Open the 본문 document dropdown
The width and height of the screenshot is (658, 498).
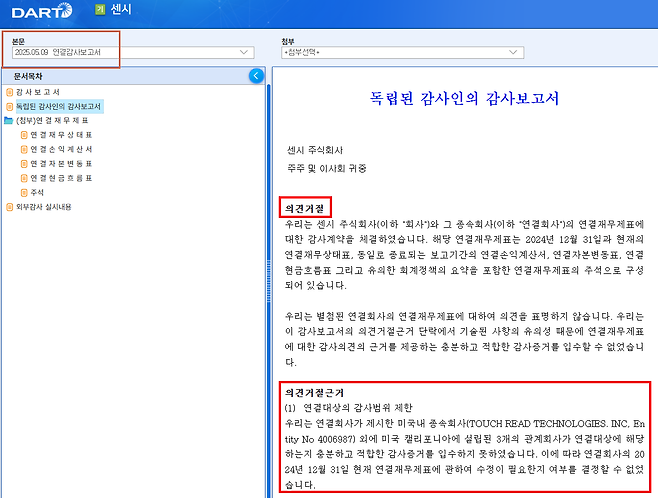tap(130, 52)
